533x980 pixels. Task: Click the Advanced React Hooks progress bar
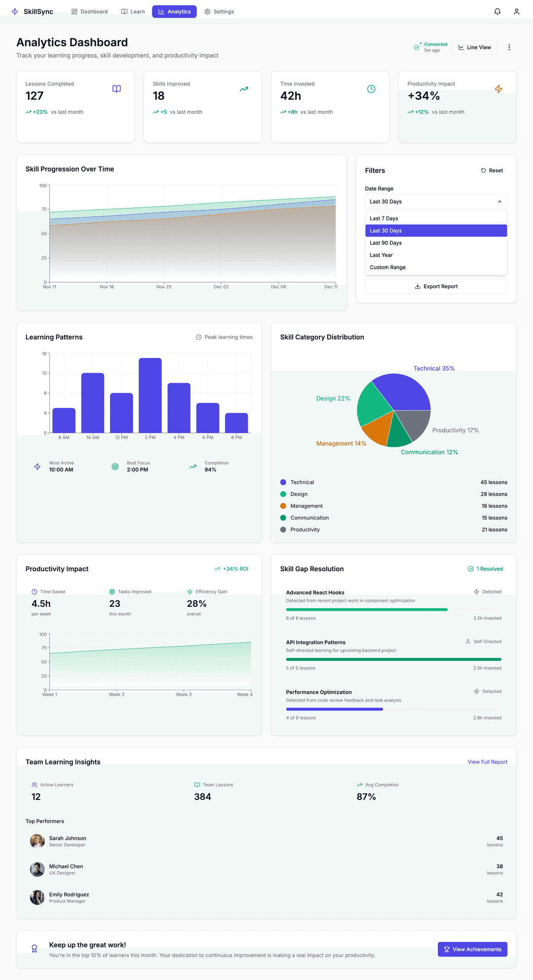367,609
